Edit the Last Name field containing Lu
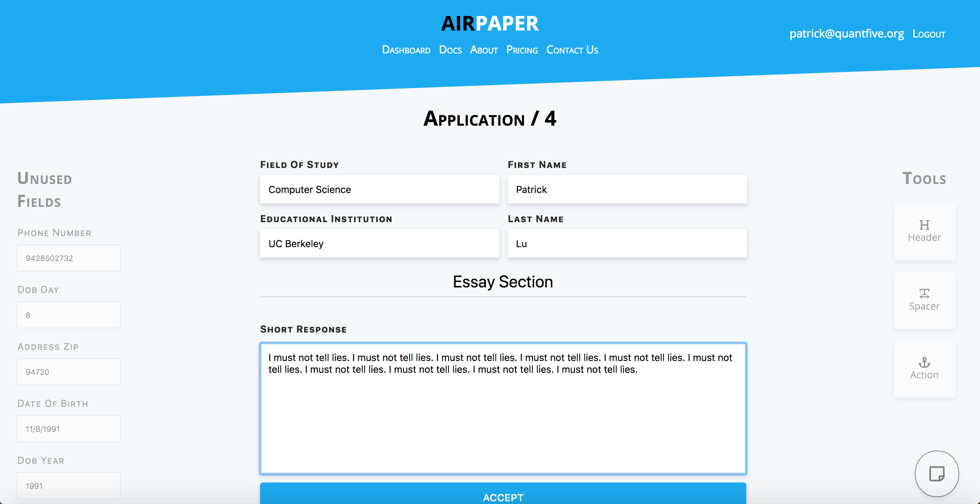The height and width of the screenshot is (504, 980). click(x=627, y=243)
